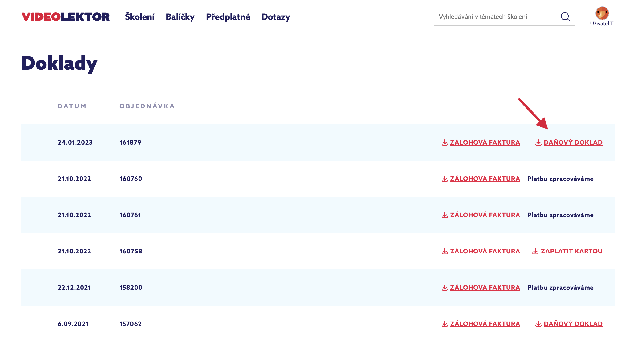Click download icon before Zálohová faktura for order 157062

(444, 324)
